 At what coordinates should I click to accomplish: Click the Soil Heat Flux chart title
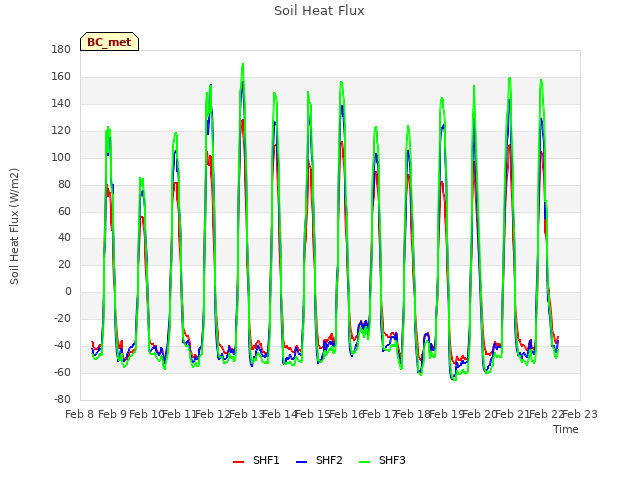point(319,11)
